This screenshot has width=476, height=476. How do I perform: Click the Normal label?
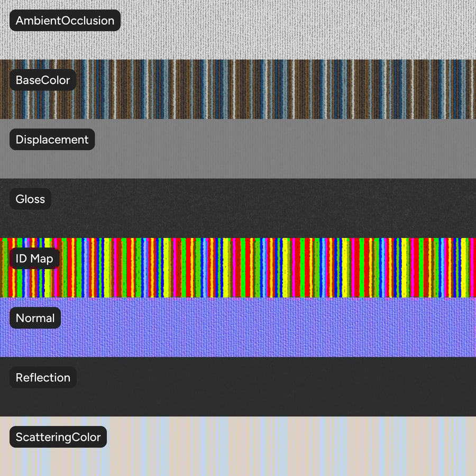[35, 318]
